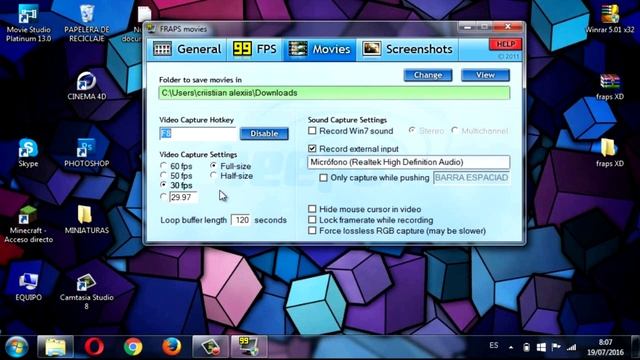Select the 30 fps option
Image resolution: width=640 pixels, height=360 pixels.
pos(176,186)
